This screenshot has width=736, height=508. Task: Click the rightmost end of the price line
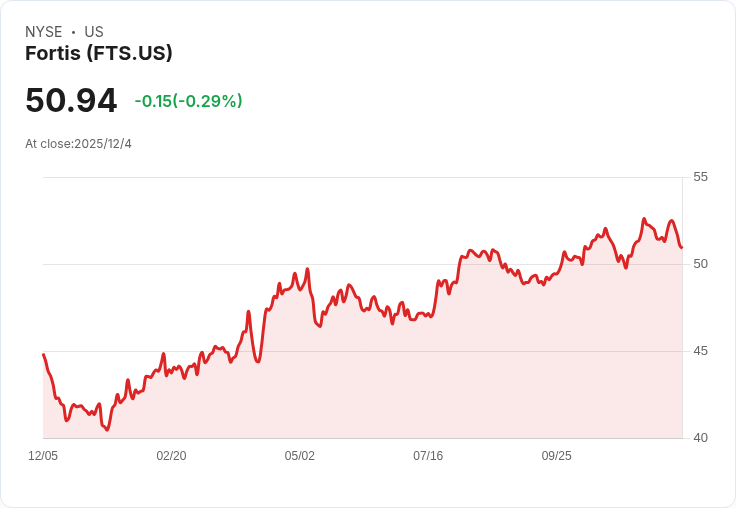click(x=681, y=247)
